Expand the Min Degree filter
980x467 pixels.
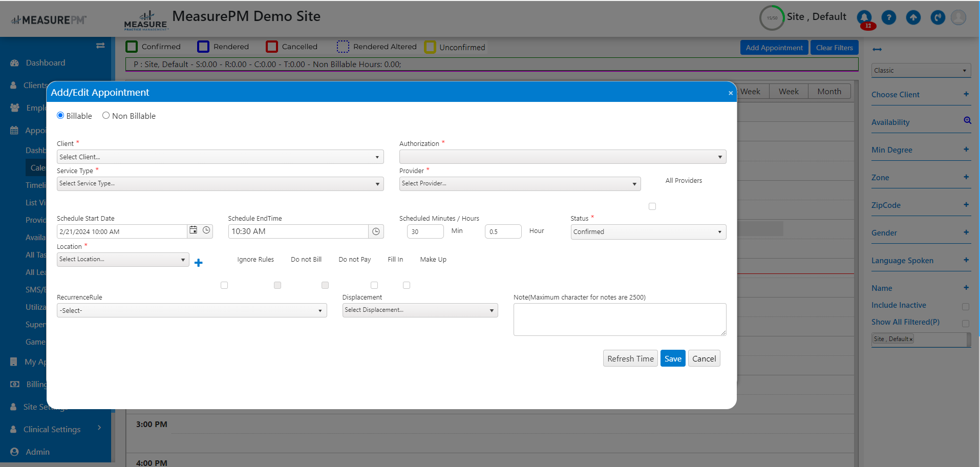[966, 150]
